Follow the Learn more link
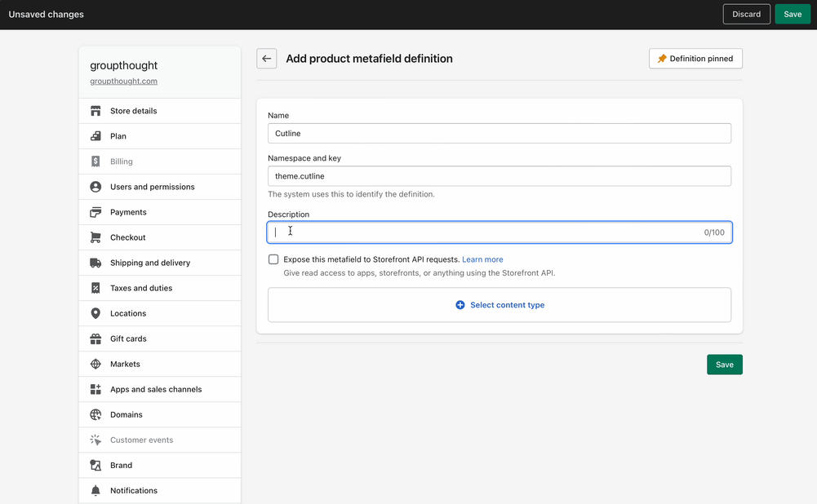The height and width of the screenshot is (504, 817). [x=482, y=259]
